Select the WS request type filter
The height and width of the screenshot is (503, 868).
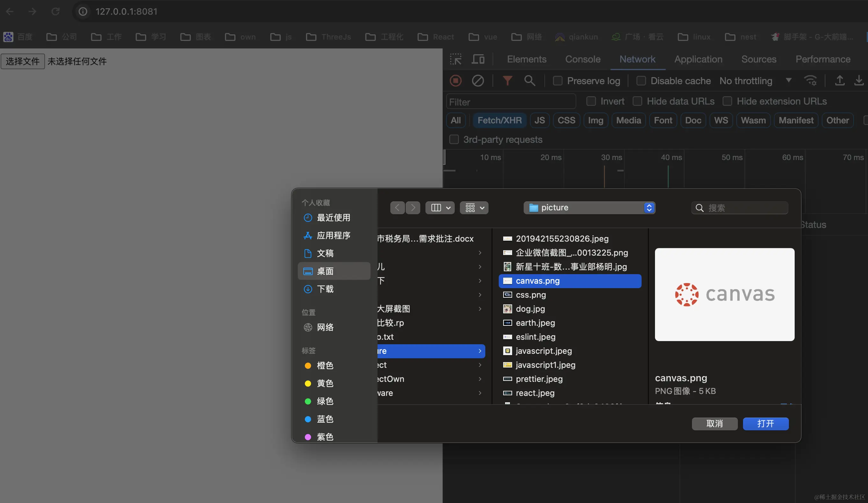(x=721, y=120)
